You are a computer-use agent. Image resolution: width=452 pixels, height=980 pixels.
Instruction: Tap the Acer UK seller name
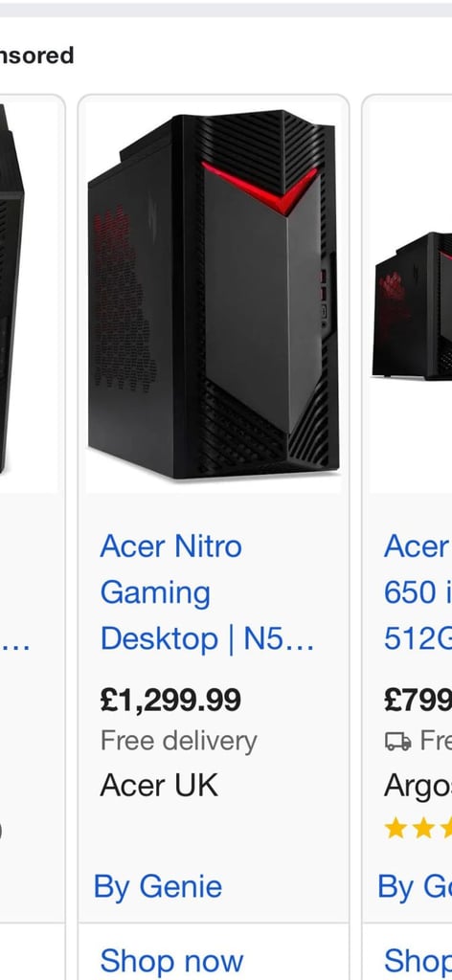point(159,785)
